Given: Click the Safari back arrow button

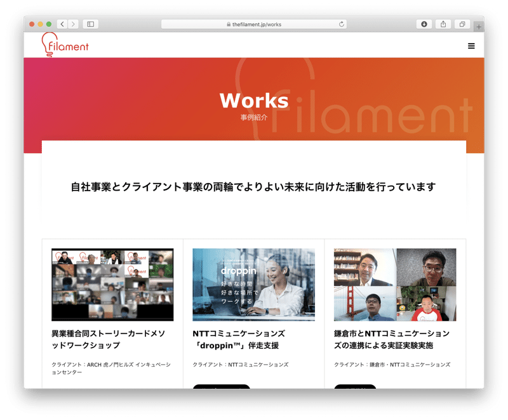Looking at the screenshot, I should (62, 24).
